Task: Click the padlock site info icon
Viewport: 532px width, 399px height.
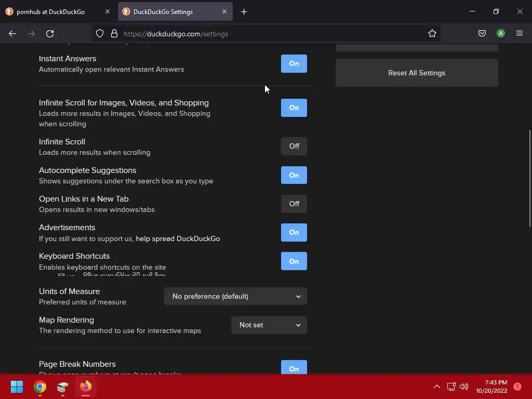Action: 114,34
